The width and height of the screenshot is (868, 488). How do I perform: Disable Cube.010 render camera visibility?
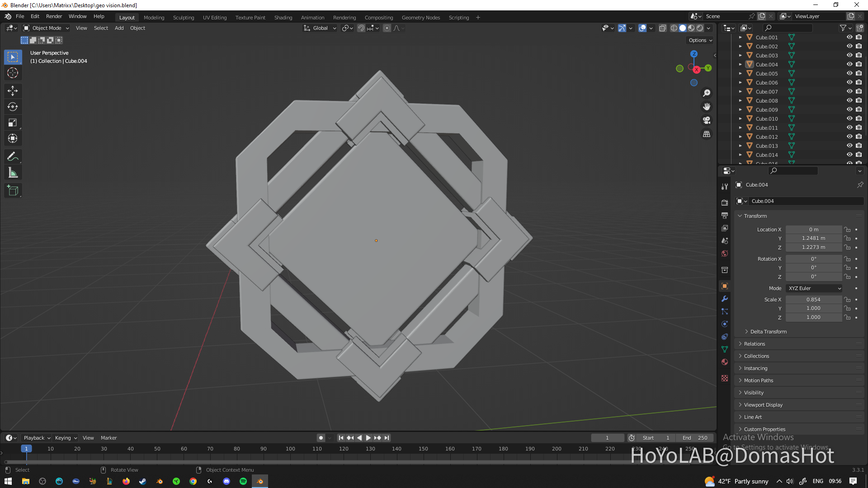pyautogui.click(x=859, y=118)
